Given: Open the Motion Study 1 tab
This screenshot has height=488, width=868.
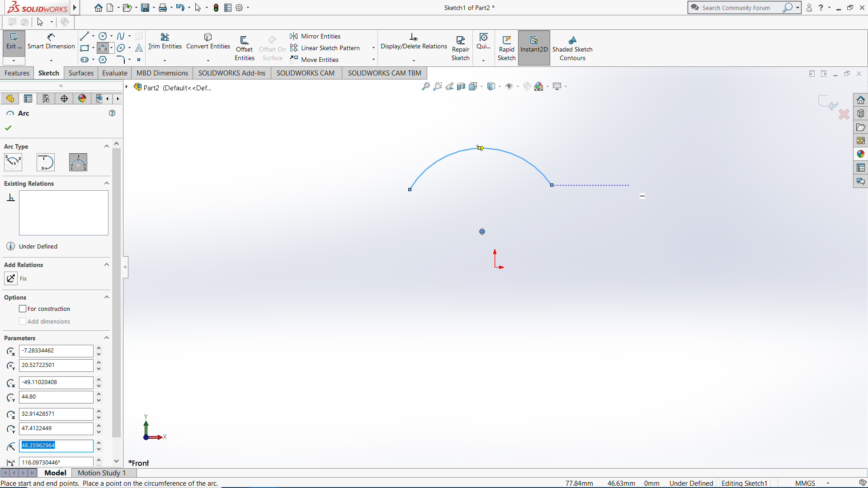Looking at the screenshot, I should (101, 473).
